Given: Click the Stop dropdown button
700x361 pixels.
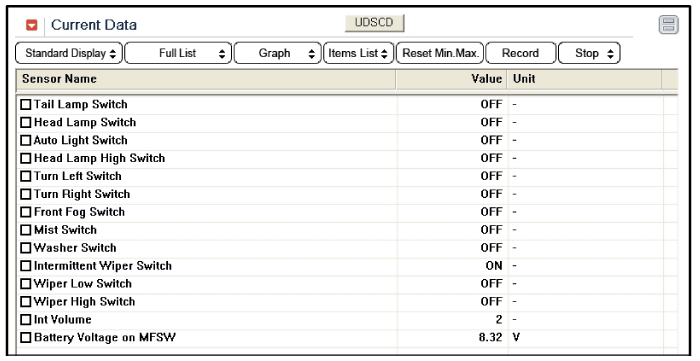Looking at the screenshot, I should [x=589, y=53].
